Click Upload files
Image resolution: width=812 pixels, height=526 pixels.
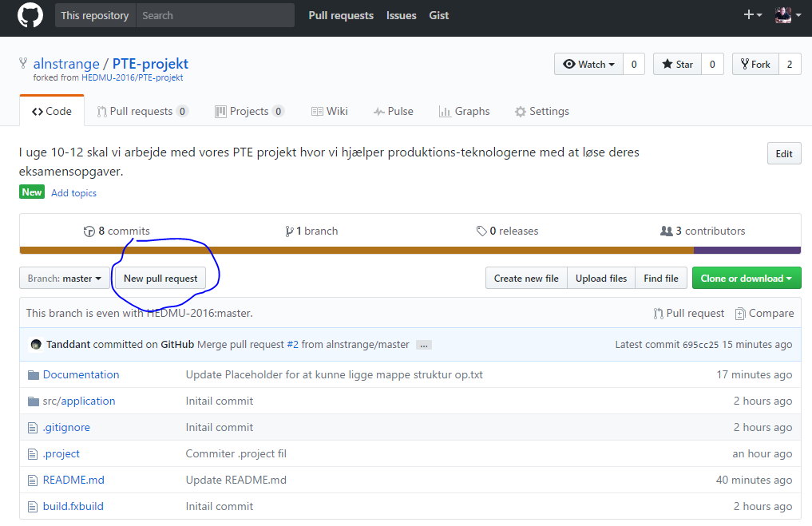coord(601,279)
